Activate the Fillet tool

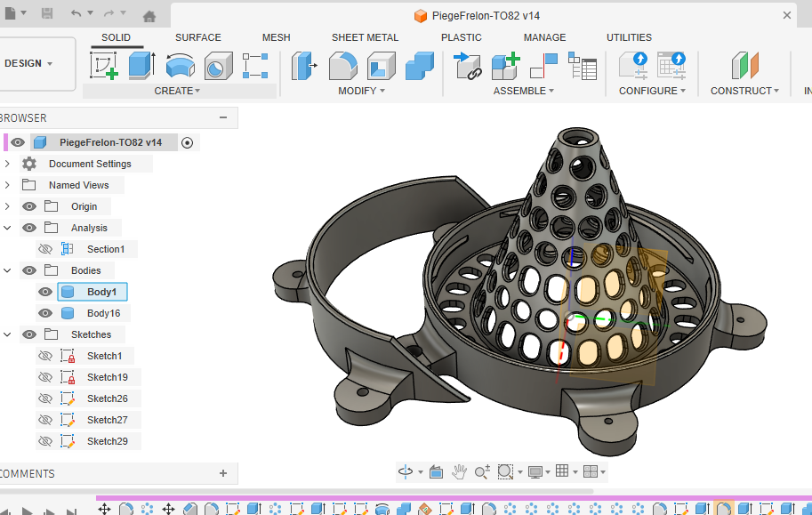[342, 65]
